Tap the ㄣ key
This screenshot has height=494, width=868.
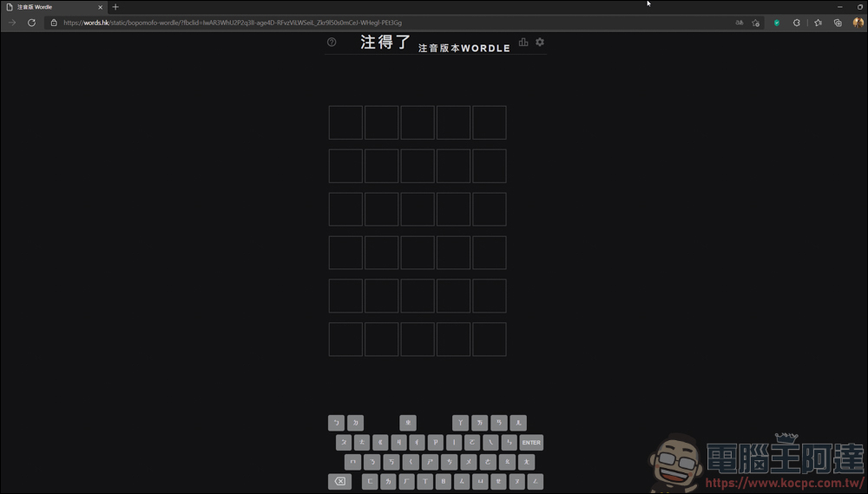coord(510,443)
